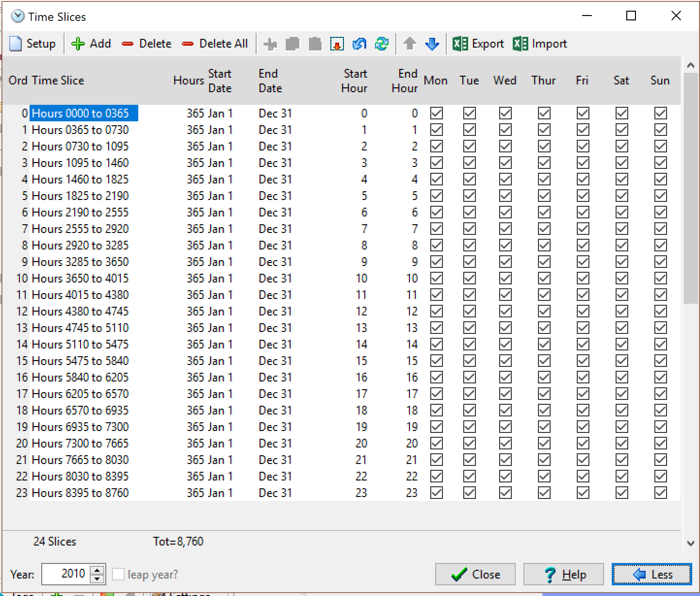The image size is (700, 596).
Task: Enable the leap year checkbox
Action: (x=118, y=574)
